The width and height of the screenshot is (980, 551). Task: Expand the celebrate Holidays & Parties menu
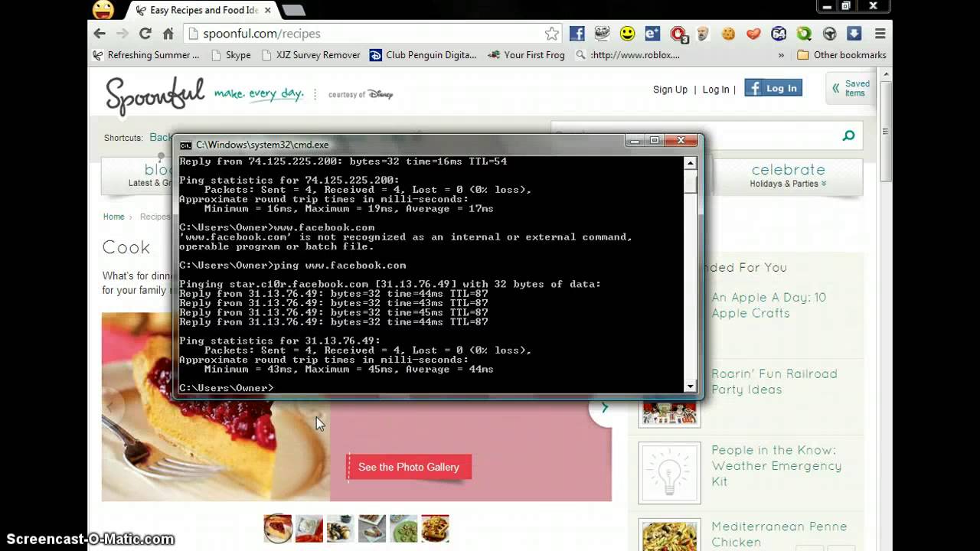tap(789, 176)
